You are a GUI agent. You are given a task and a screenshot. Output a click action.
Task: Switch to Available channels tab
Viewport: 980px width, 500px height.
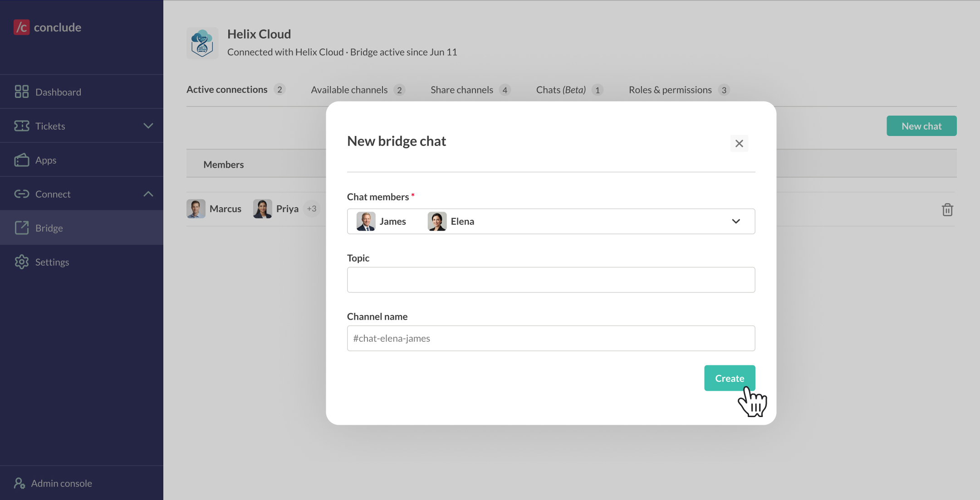tap(358, 90)
